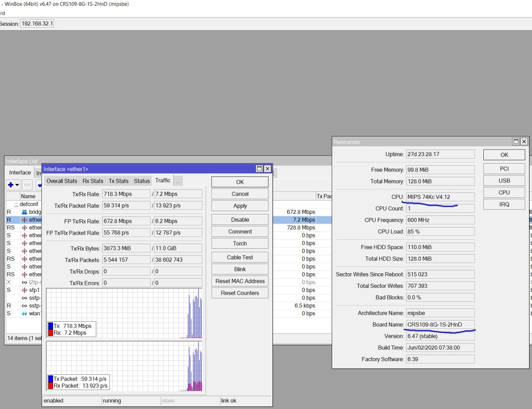532x409 pixels.
Task: Select the wlan interface row icon
Action: click(25, 313)
